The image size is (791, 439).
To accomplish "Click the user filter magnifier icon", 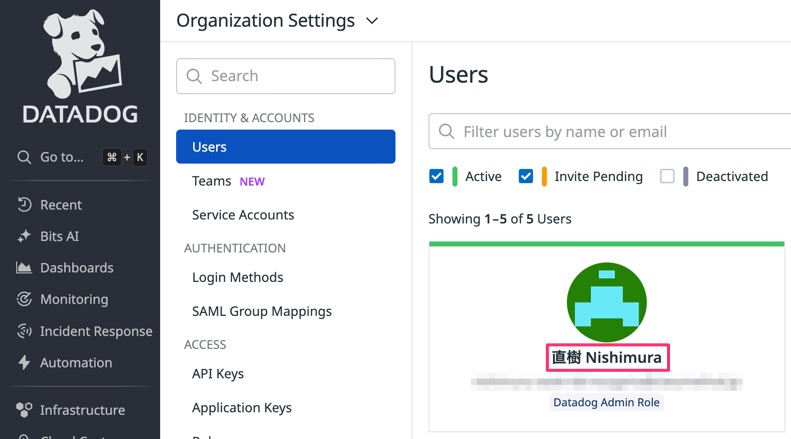I will click(446, 131).
